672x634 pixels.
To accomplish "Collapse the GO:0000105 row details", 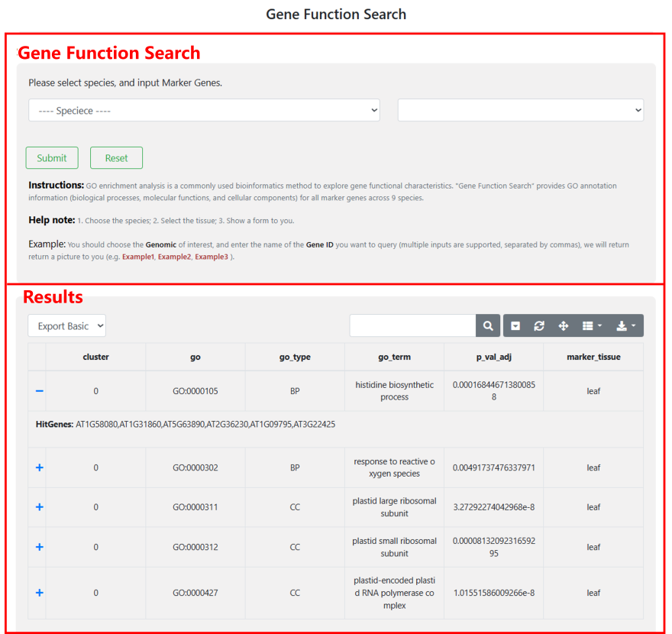I will coord(40,391).
